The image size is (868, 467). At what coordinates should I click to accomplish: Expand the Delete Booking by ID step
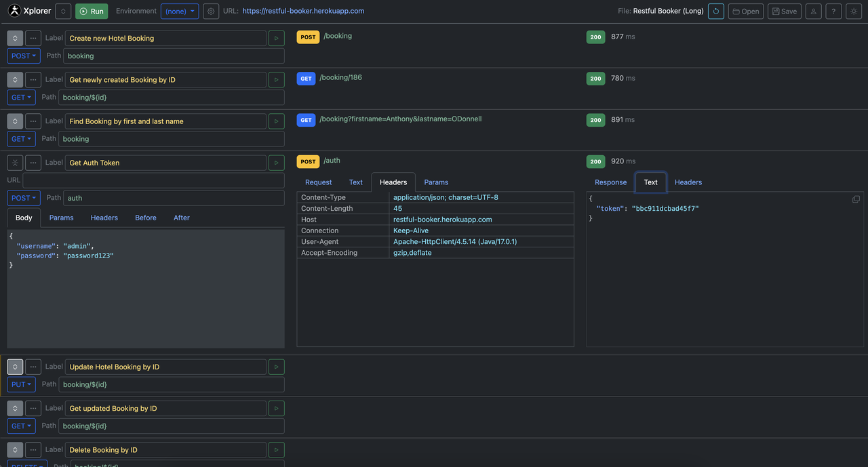[x=15, y=449]
